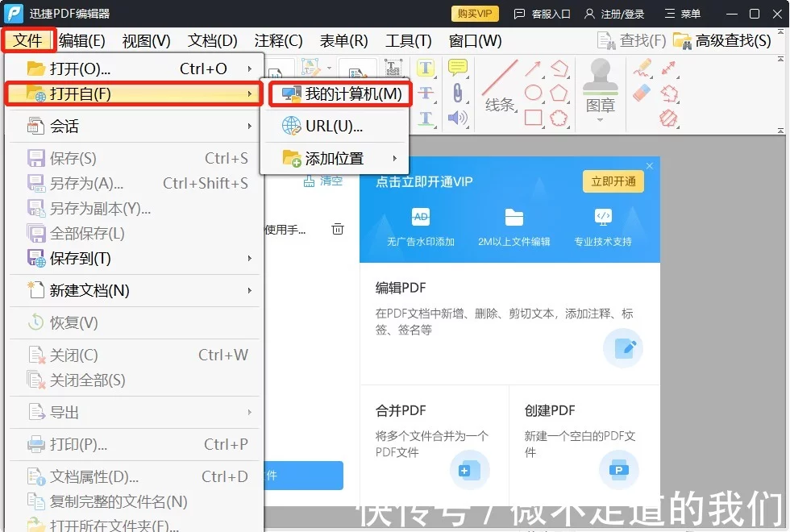
Task: Open the 文件 menu
Action: (27, 40)
